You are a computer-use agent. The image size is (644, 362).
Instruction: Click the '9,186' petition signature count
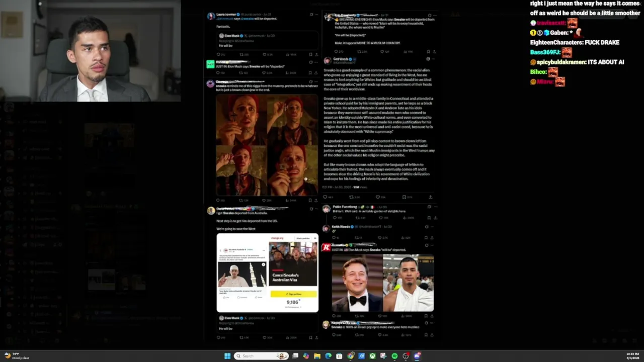(x=293, y=302)
